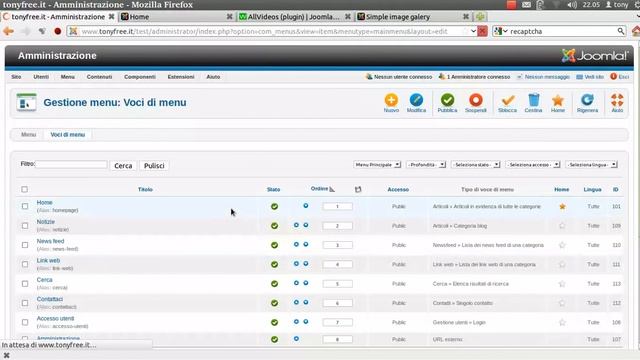Open the Utenti menu
640x360 pixels.
pos(41,77)
